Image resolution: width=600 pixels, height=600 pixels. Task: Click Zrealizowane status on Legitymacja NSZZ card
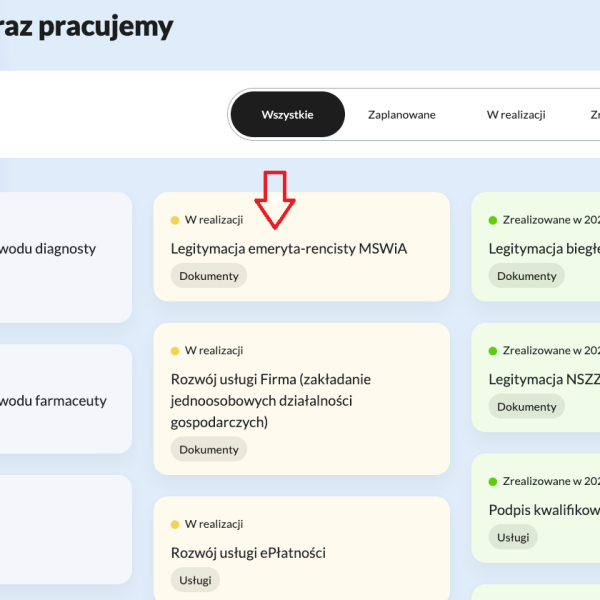click(x=551, y=351)
